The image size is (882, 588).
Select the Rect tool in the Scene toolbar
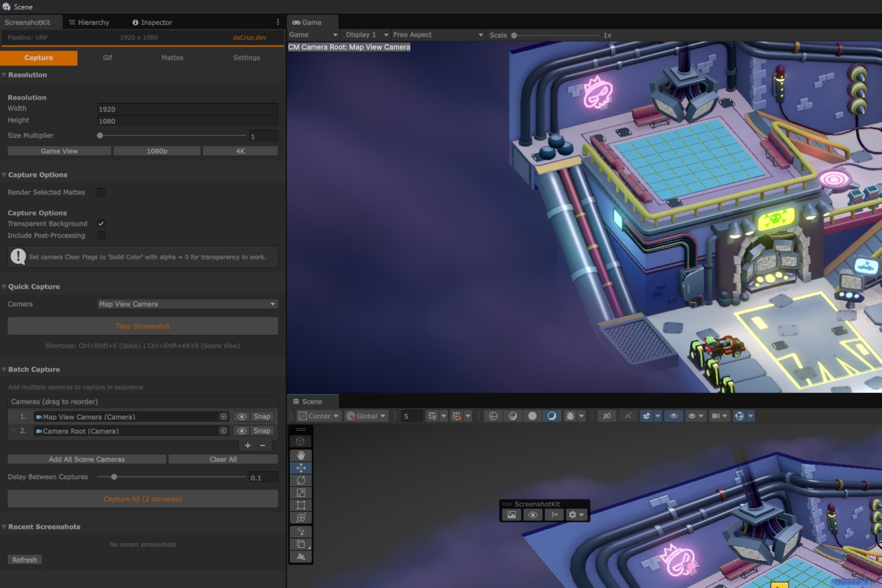point(301,505)
